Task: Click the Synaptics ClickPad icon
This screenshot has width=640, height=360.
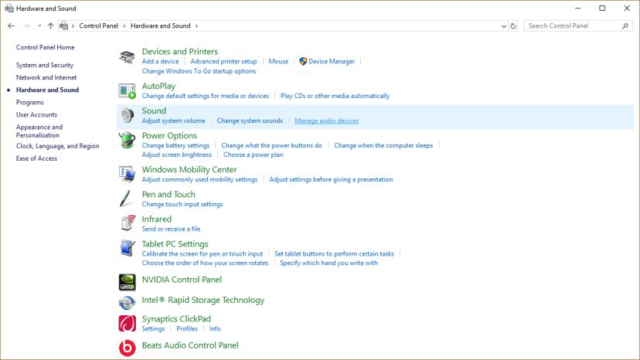Action: click(127, 323)
